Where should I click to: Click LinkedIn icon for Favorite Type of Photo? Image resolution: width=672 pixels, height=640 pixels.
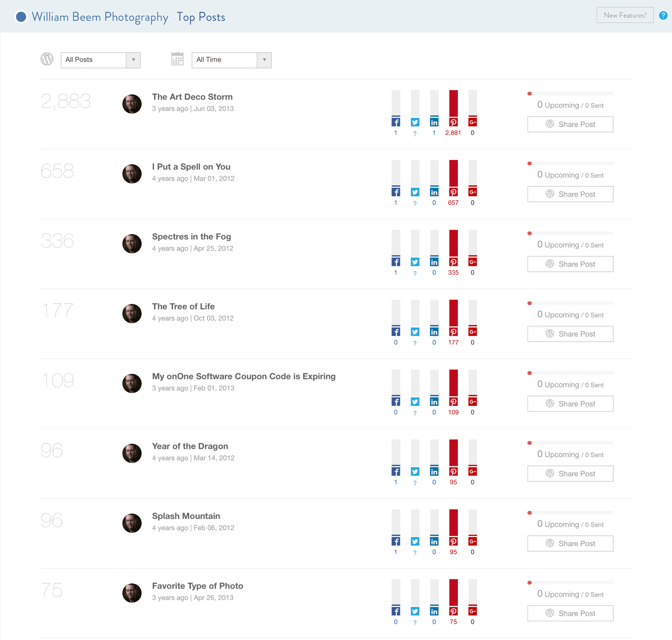pyautogui.click(x=434, y=611)
